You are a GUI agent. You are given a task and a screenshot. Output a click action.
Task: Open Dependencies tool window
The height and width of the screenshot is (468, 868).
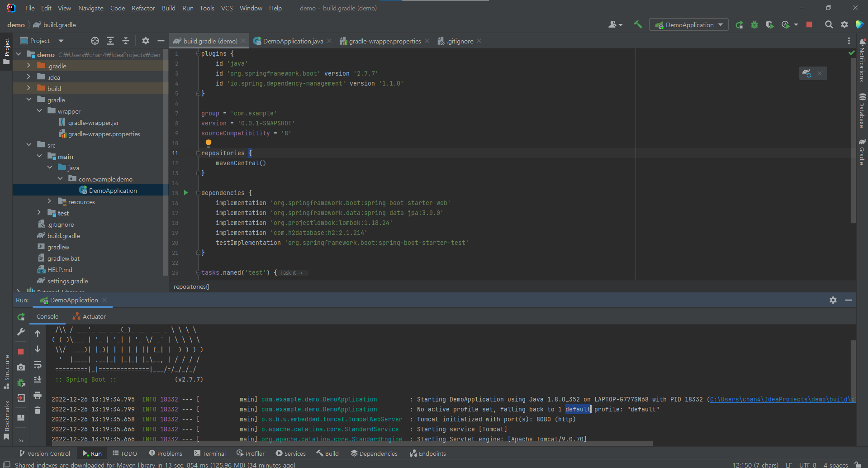click(374, 454)
